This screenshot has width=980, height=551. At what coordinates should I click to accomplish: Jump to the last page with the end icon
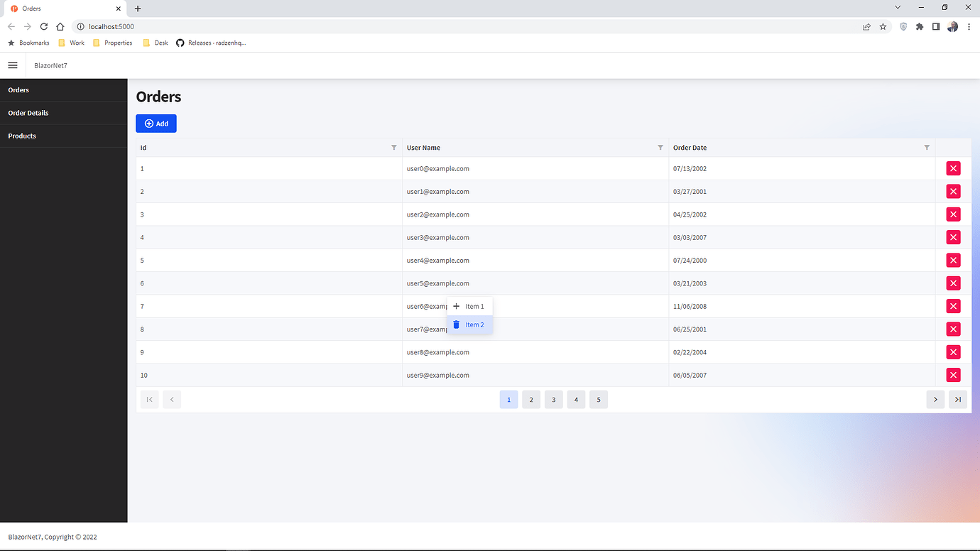(x=958, y=399)
